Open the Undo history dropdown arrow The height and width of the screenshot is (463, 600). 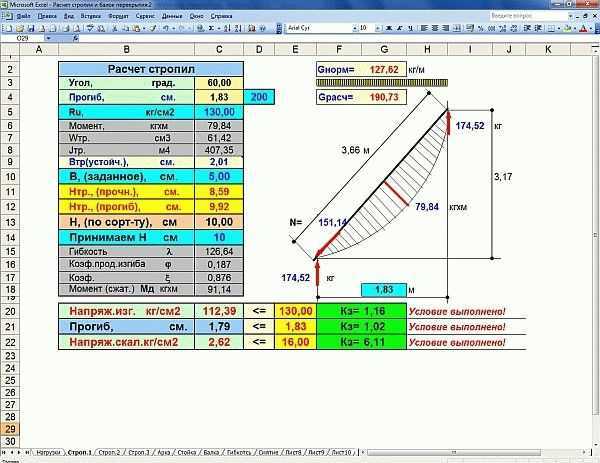[173, 28]
